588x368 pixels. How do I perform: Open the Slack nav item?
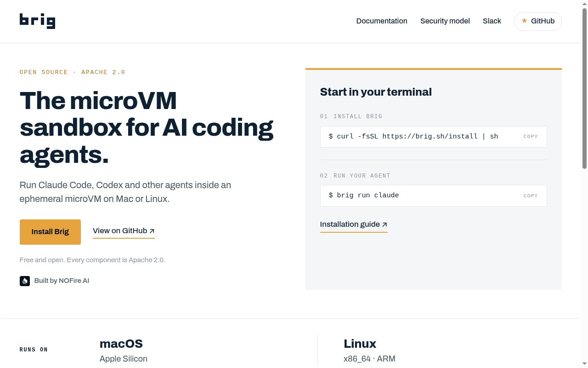tap(492, 21)
